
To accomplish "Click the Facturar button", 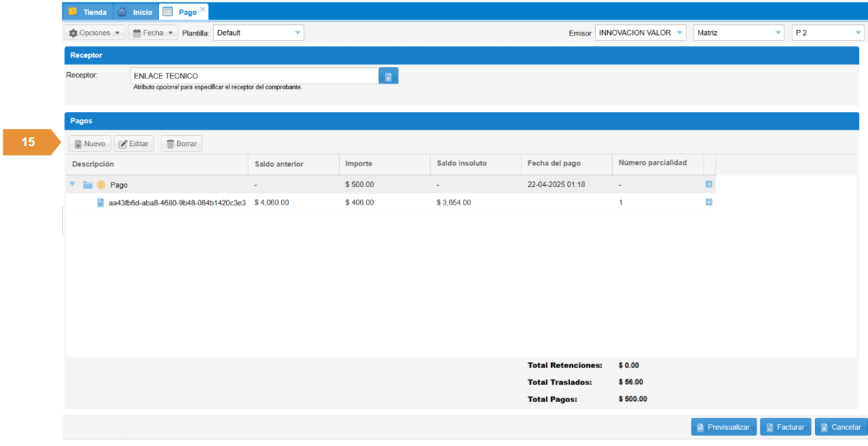I will point(786,427).
